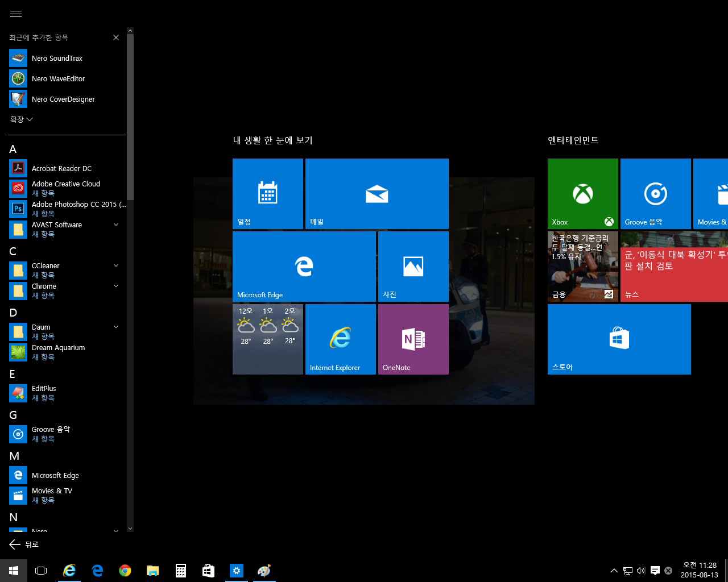Open Google Chrome from the taskbar
This screenshot has height=582, width=728.
point(125,571)
